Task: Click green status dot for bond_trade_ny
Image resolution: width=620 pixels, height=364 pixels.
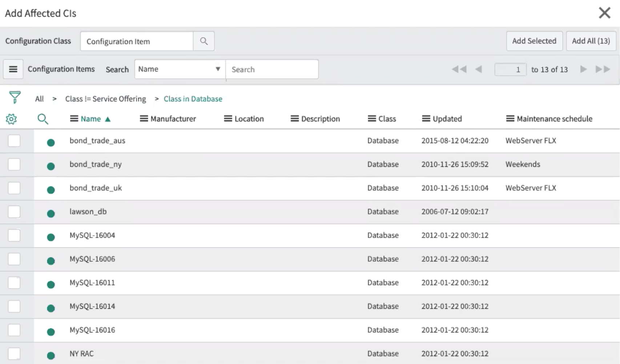Action: [51, 166]
